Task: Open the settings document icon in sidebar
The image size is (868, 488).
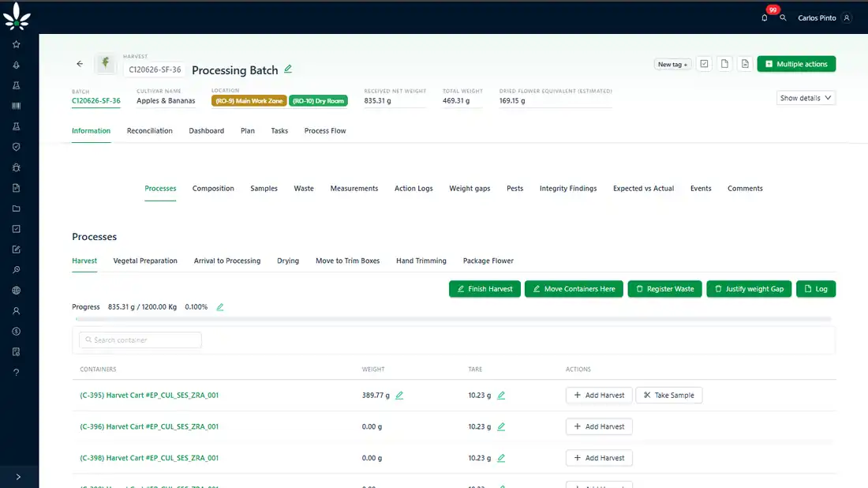Action: [16, 351]
